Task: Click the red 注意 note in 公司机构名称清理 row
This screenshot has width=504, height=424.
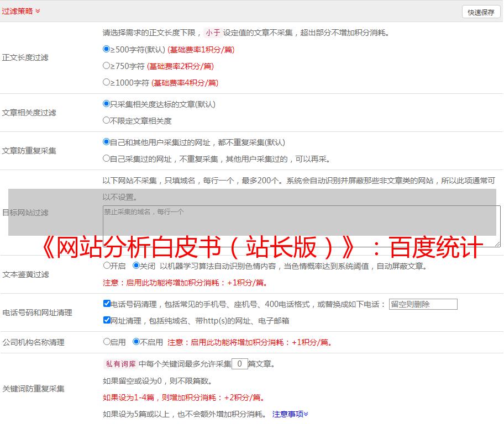Action: pos(250,342)
